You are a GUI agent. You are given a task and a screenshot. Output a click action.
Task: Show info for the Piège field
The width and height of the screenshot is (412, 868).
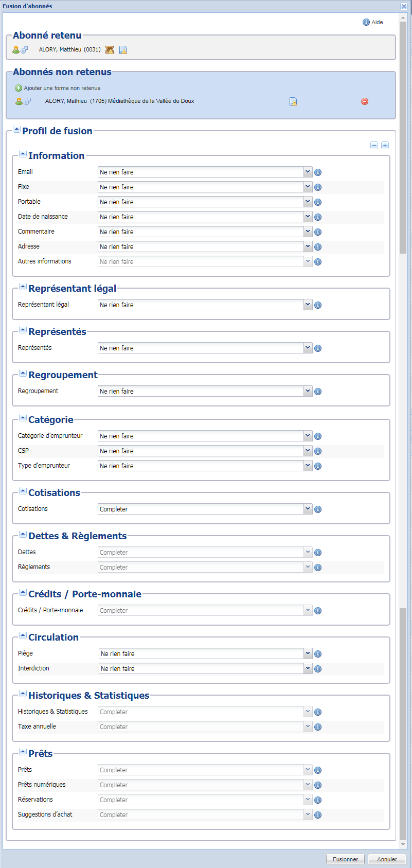click(x=318, y=654)
